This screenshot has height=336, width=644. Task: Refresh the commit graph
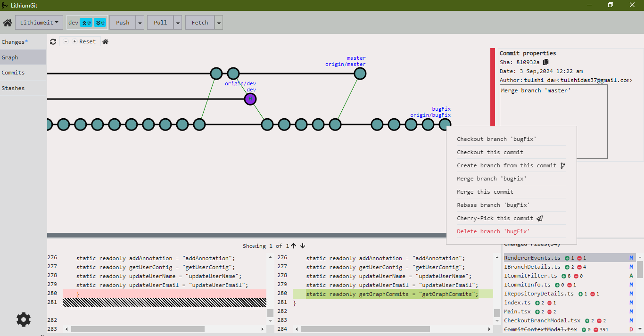53,41
